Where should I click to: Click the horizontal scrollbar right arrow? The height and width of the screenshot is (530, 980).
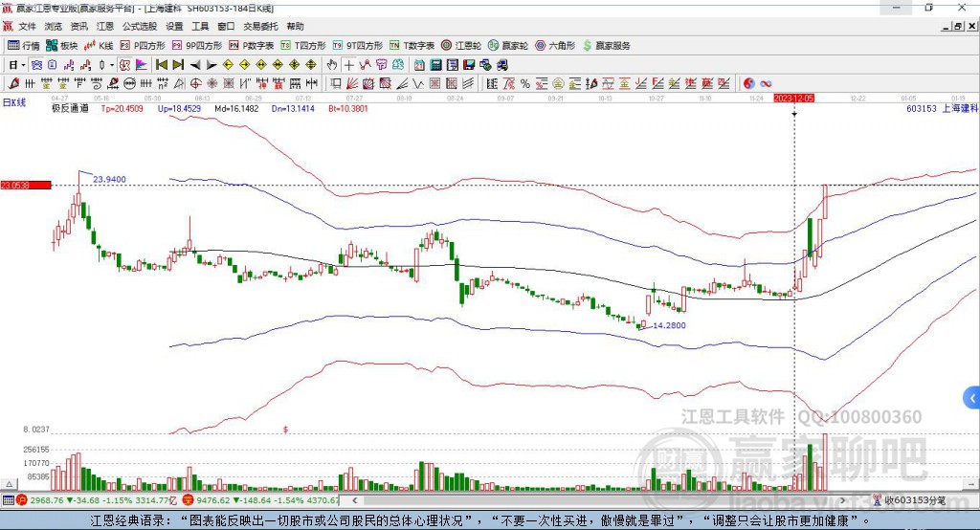(842, 500)
